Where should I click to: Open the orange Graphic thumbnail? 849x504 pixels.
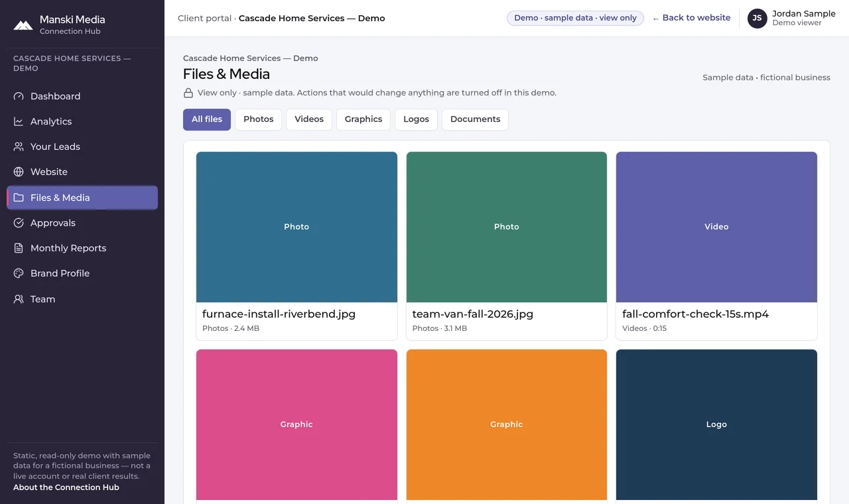tap(507, 424)
